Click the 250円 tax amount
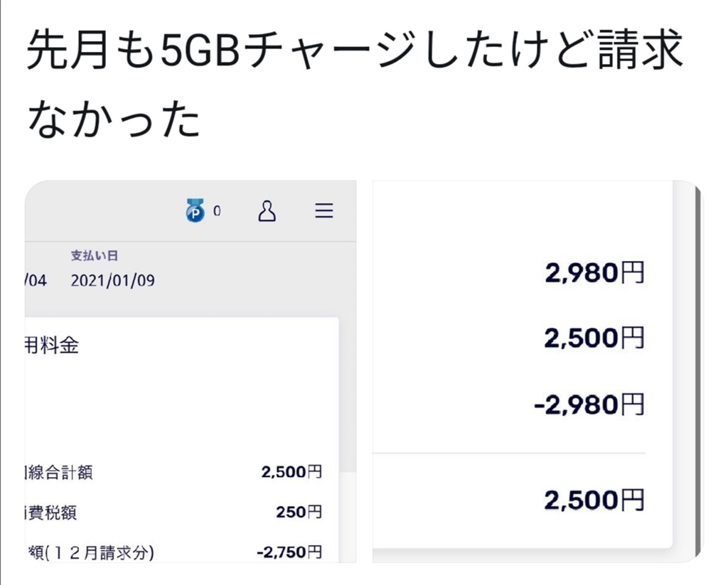 pos(299,512)
